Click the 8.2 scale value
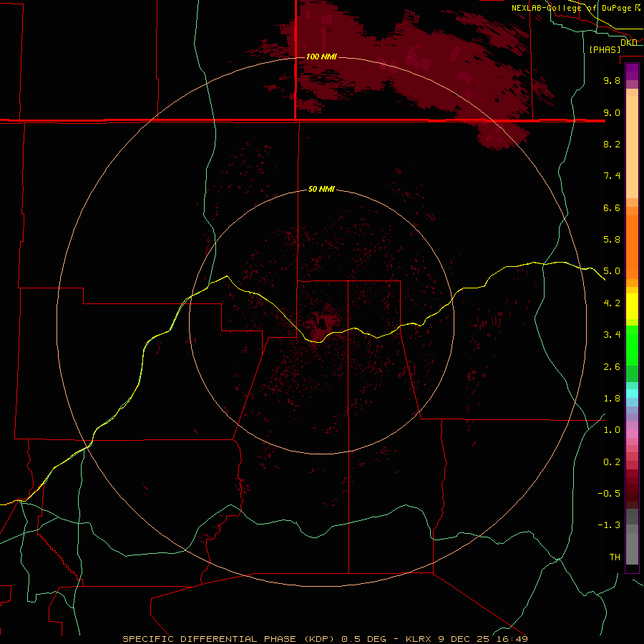This screenshot has height=644, width=644. pyautogui.click(x=612, y=144)
